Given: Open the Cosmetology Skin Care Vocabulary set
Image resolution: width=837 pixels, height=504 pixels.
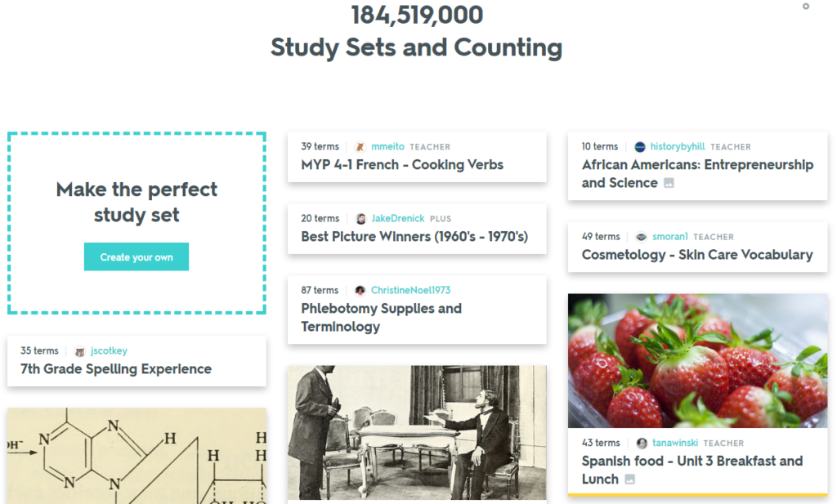Looking at the screenshot, I should coord(697,256).
